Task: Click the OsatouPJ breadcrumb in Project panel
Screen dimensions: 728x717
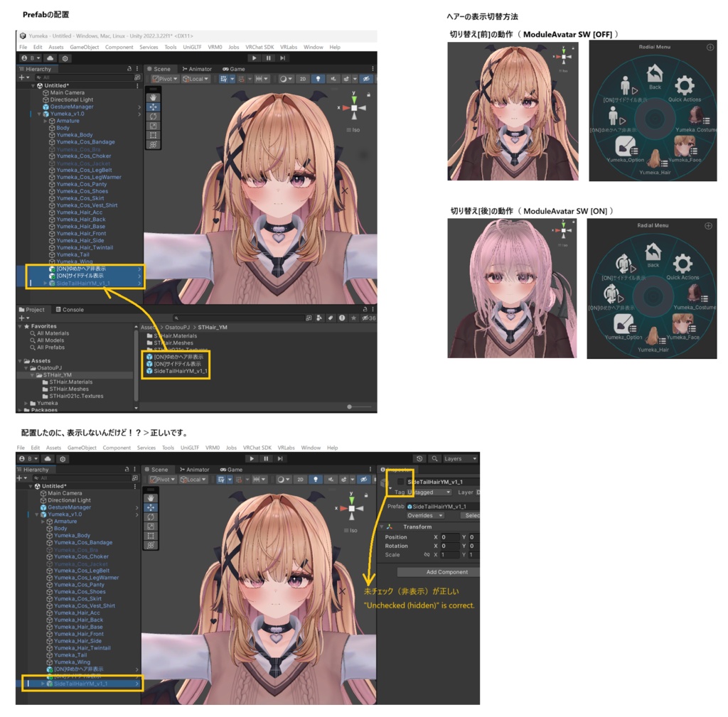Action: click(x=177, y=327)
